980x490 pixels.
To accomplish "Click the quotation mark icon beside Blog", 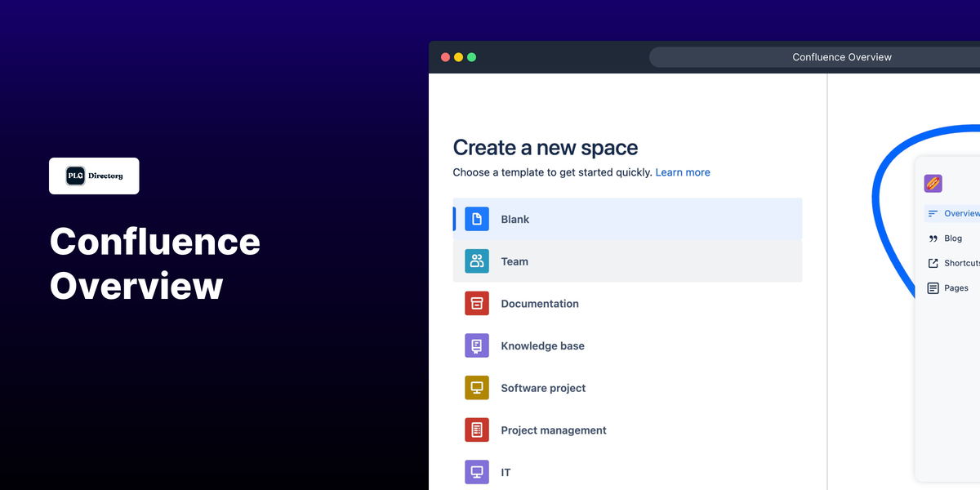I will pos(933,238).
